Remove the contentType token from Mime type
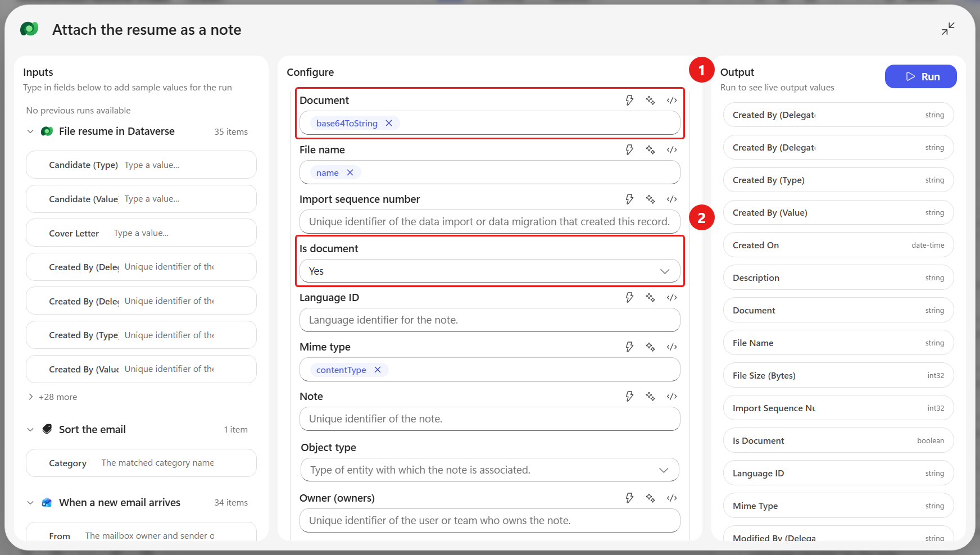 click(x=378, y=370)
